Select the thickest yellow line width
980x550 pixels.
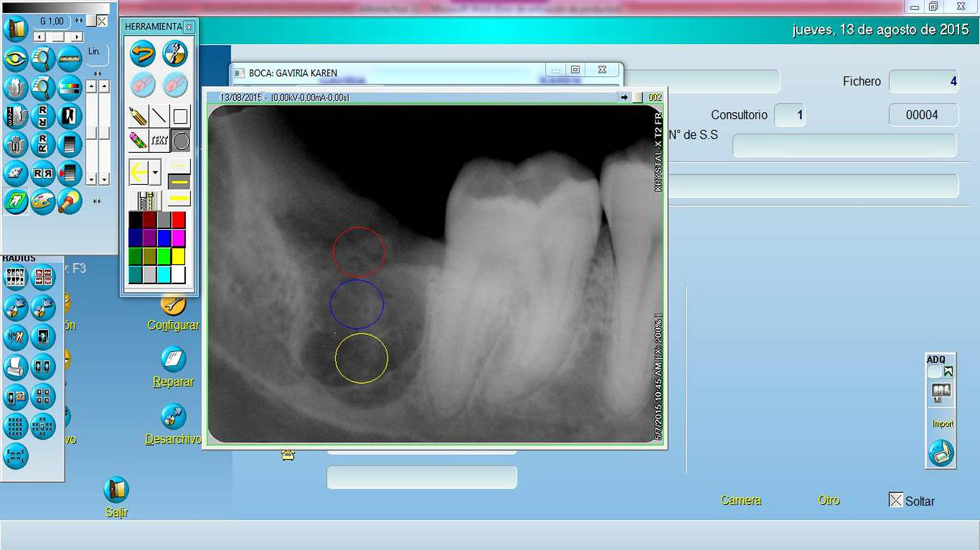pyautogui.click(x=179, y=199)
